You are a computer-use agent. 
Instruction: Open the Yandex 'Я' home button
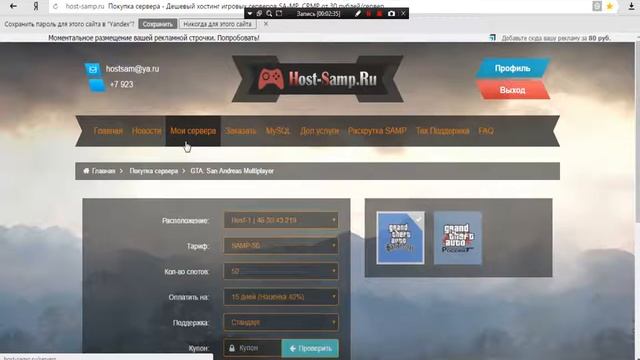point(36,6)
